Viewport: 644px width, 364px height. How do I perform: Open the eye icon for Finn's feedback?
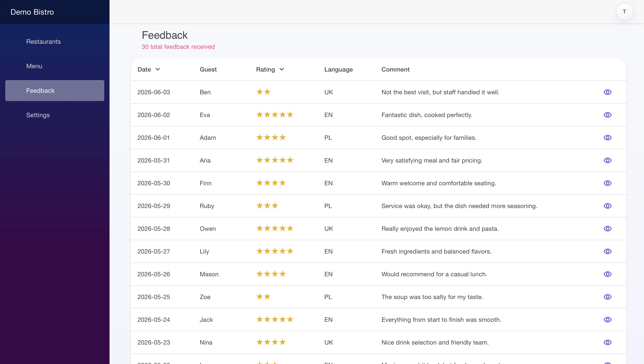pyautogui.click(x=607, y=183)
